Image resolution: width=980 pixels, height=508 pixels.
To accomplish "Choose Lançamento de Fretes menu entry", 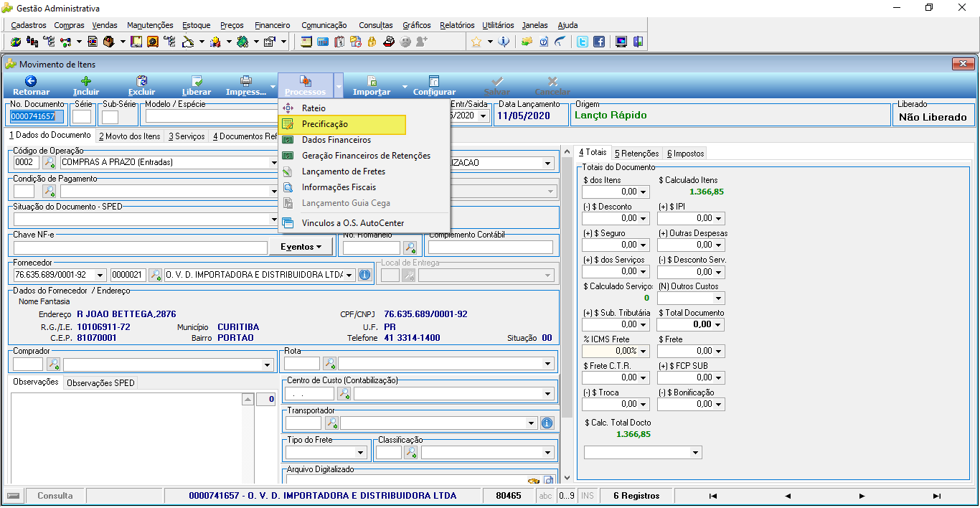I will click(364, 171).
